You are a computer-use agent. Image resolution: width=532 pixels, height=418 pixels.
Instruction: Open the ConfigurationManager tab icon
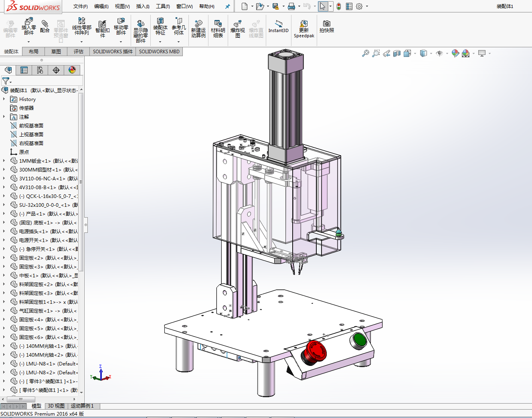pos(40,70)
